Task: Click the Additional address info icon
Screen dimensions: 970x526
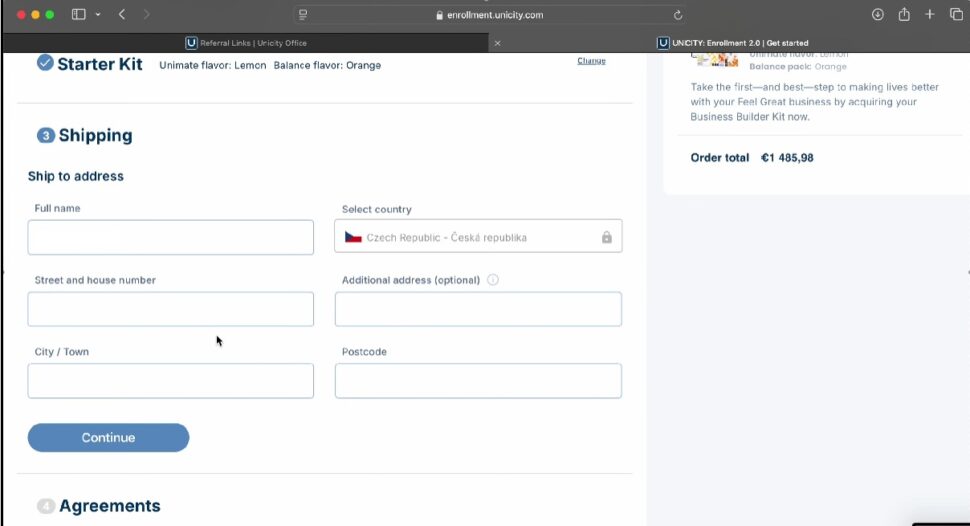Action: [x=492, y=280]
